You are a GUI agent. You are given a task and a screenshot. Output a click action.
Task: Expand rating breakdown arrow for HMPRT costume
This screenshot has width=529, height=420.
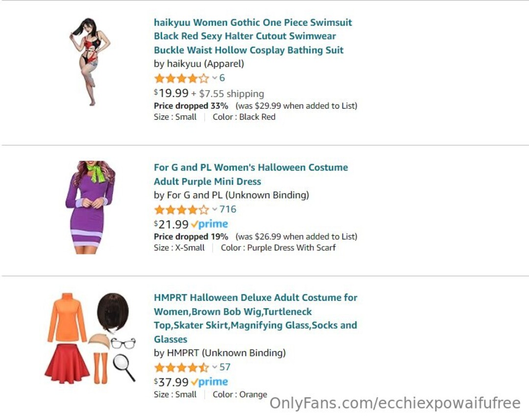215,368
